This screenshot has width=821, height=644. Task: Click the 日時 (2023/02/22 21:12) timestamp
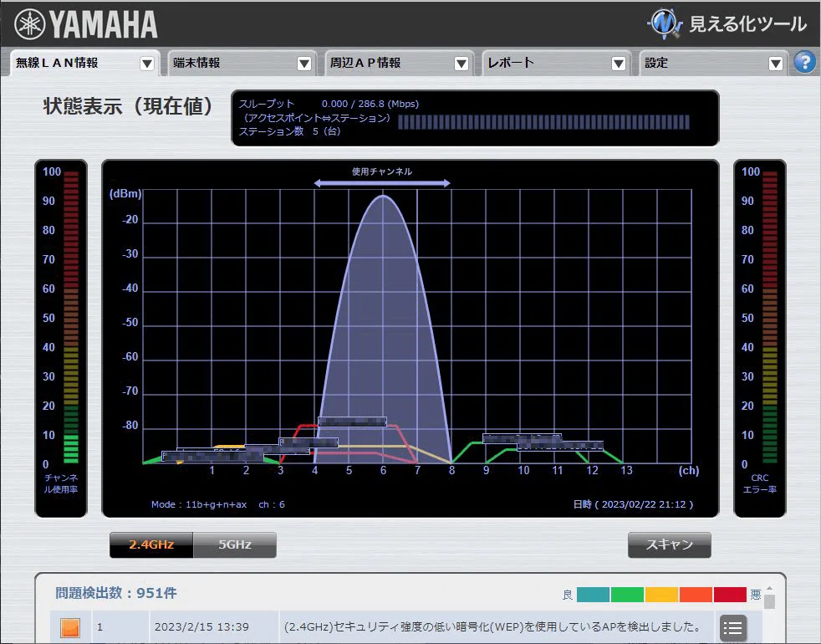tap(633, 504)
